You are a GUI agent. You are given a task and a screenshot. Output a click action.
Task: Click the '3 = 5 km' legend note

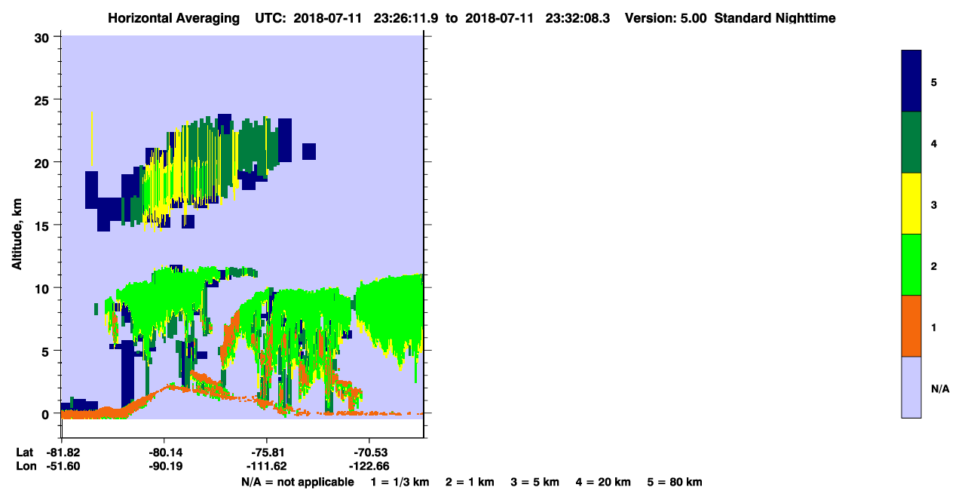535,482
